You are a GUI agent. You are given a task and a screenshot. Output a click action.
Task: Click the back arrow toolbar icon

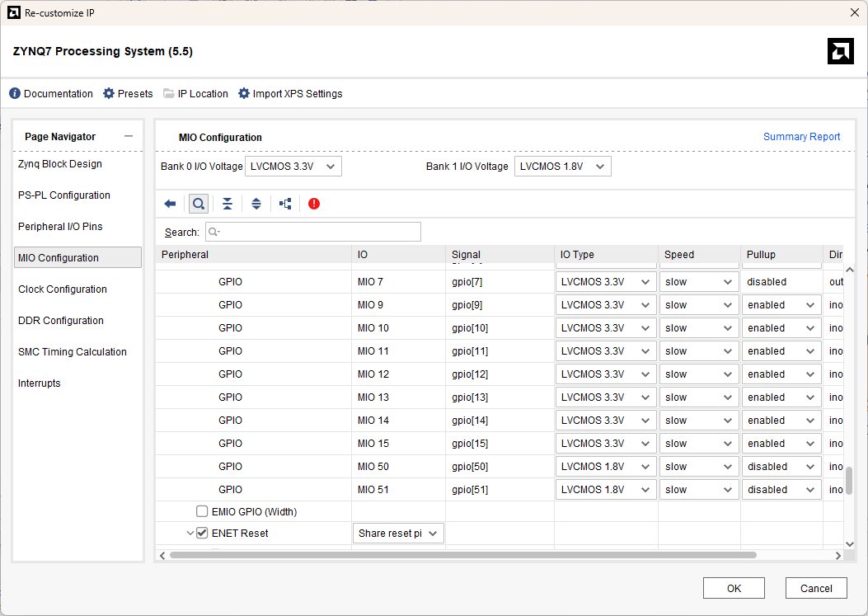(x=170, y=204)
